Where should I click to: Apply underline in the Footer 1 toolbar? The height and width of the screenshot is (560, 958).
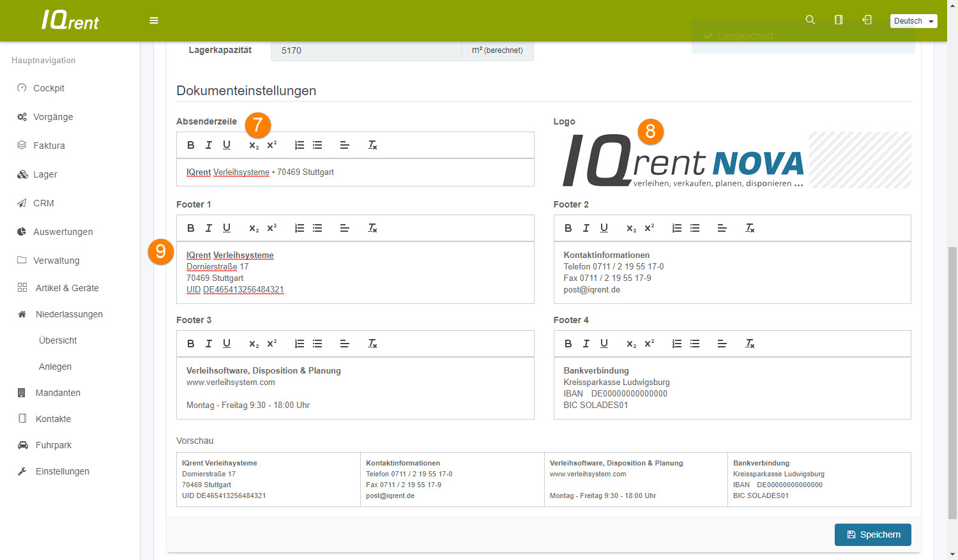pos(226,228)
